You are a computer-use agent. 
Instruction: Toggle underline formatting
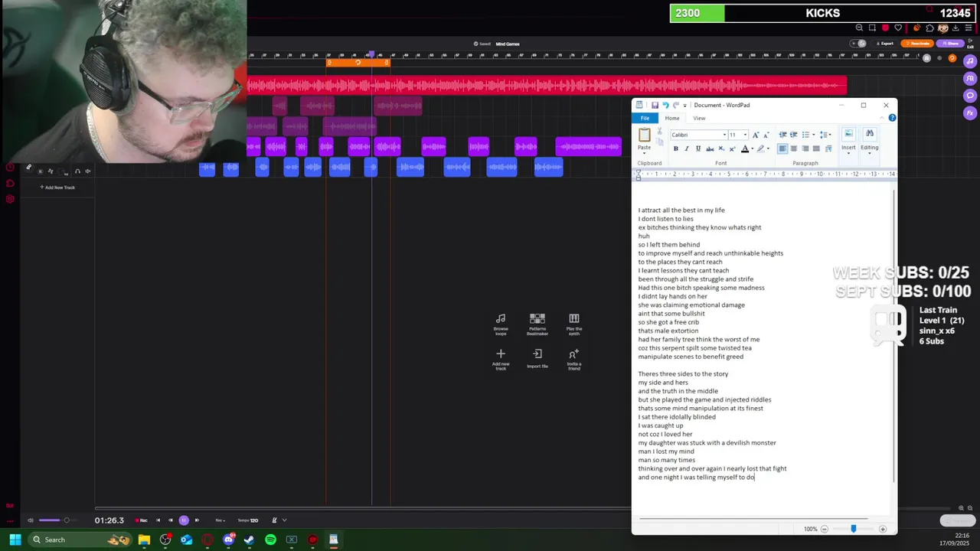(x=697, y=148)
